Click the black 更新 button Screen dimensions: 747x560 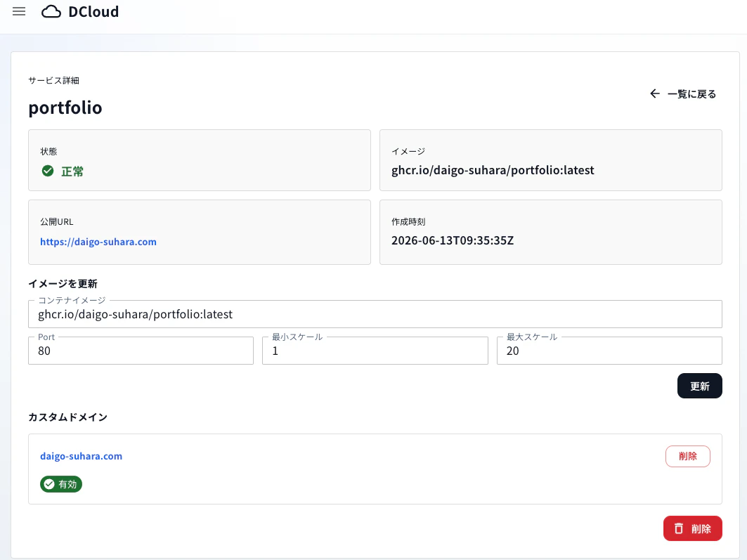(699, 386)
